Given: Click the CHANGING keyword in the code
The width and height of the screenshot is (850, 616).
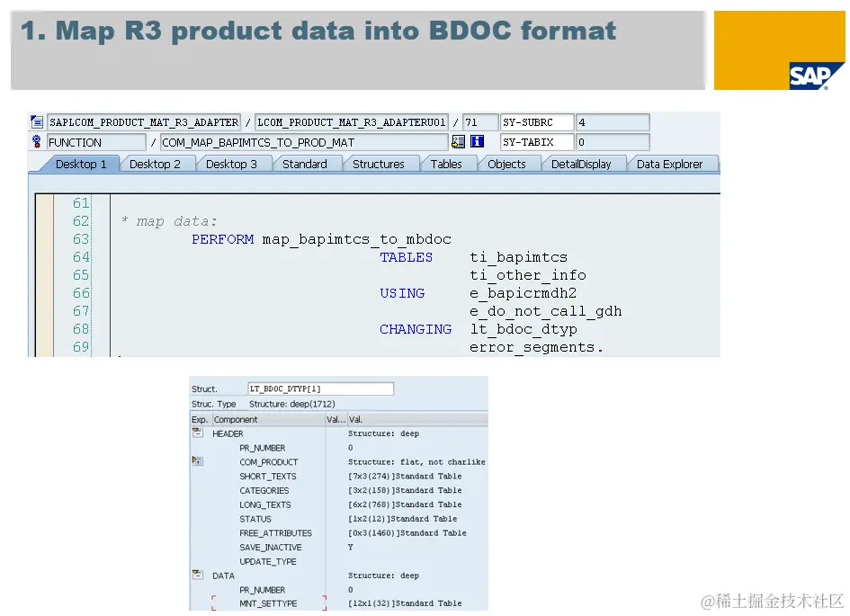Looking at the screenshot, I should click(416, 329).
